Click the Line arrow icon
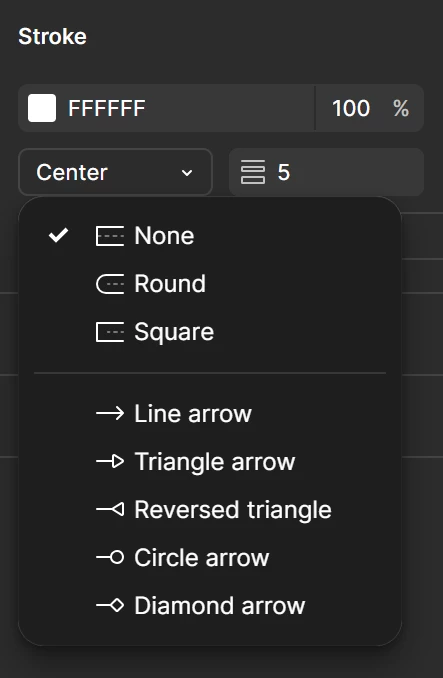 tap(110, 413)
